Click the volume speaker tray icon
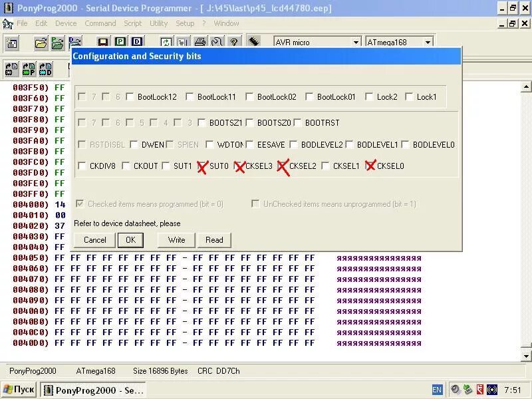Screen dimensions: 532x399 point(455,390)
